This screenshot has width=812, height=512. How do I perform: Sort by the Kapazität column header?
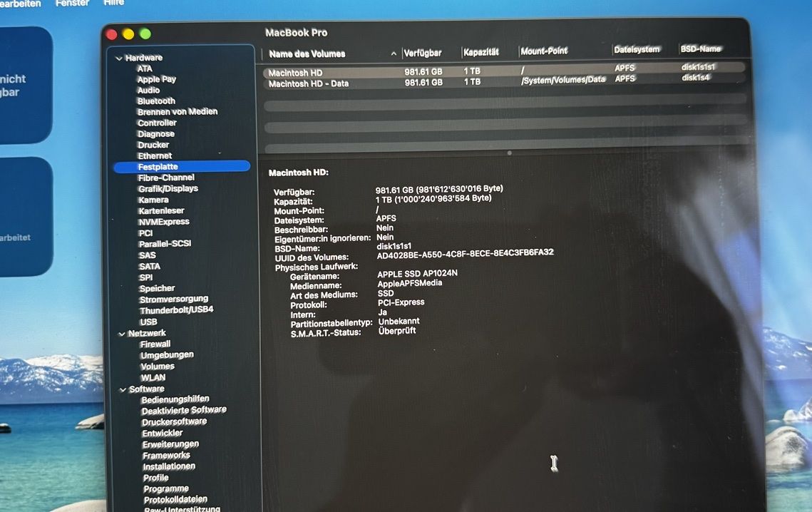(481, 52)
